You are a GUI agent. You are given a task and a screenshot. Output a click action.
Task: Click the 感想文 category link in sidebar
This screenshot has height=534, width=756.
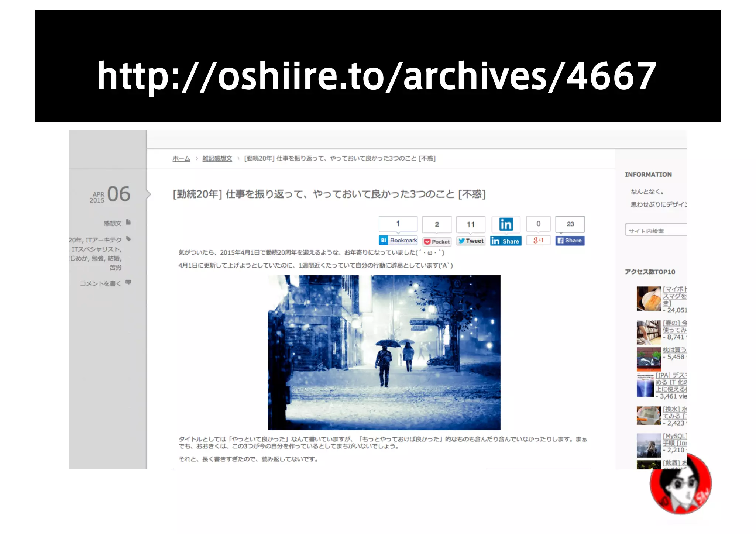point(112,223)
